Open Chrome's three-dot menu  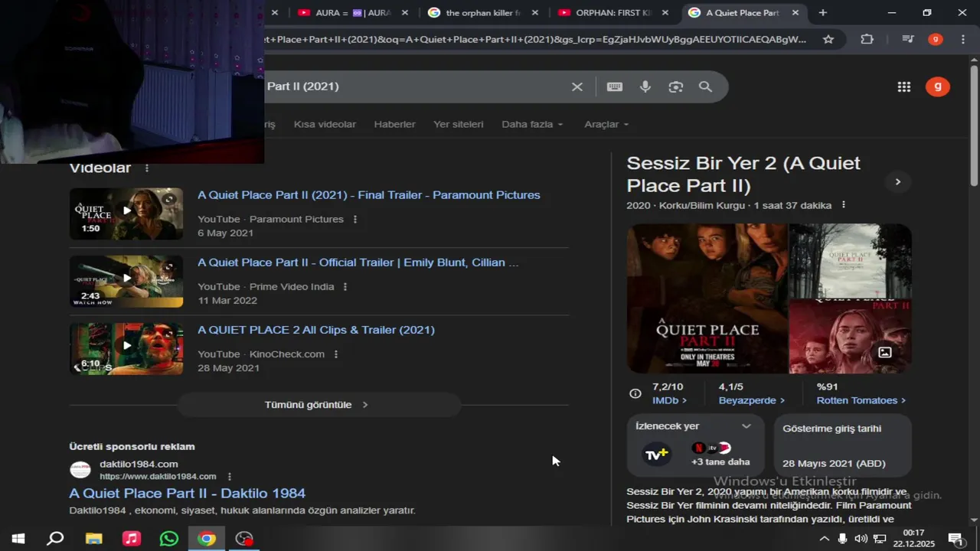click(963, 39)
